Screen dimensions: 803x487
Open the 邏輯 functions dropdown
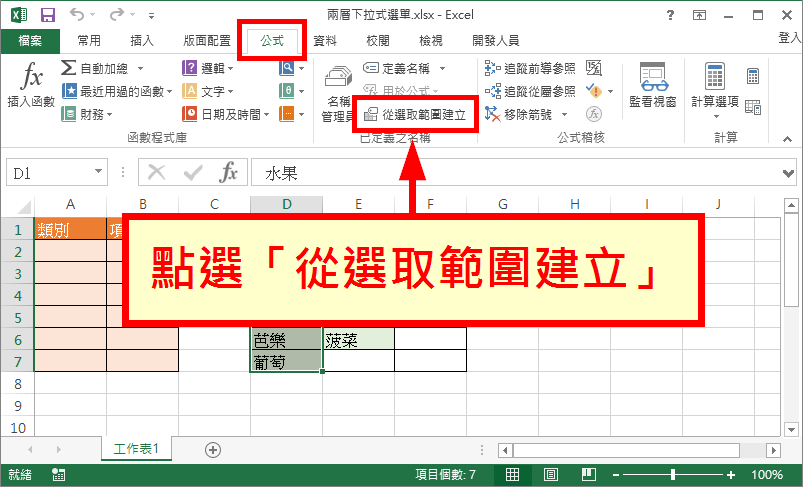[208, 68]
